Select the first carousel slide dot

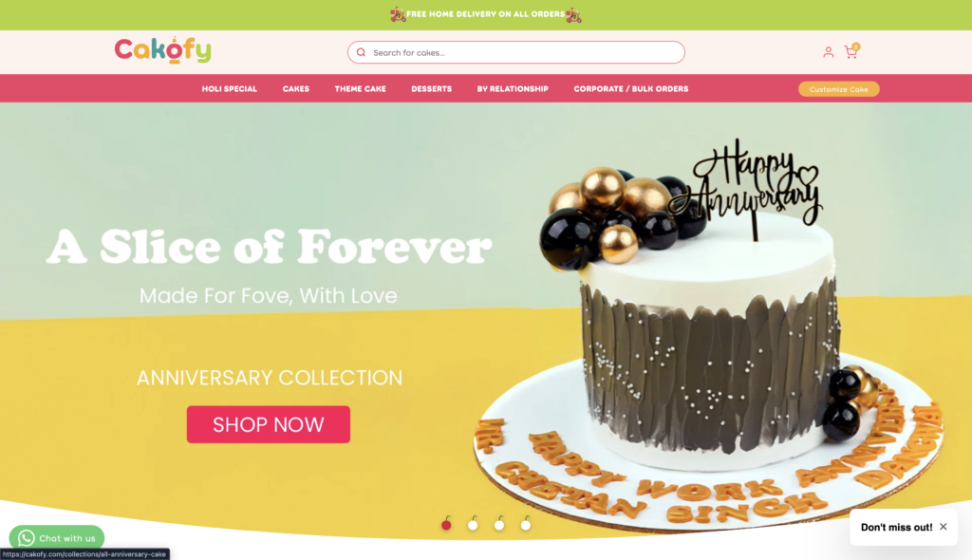(x=446, y=524)
